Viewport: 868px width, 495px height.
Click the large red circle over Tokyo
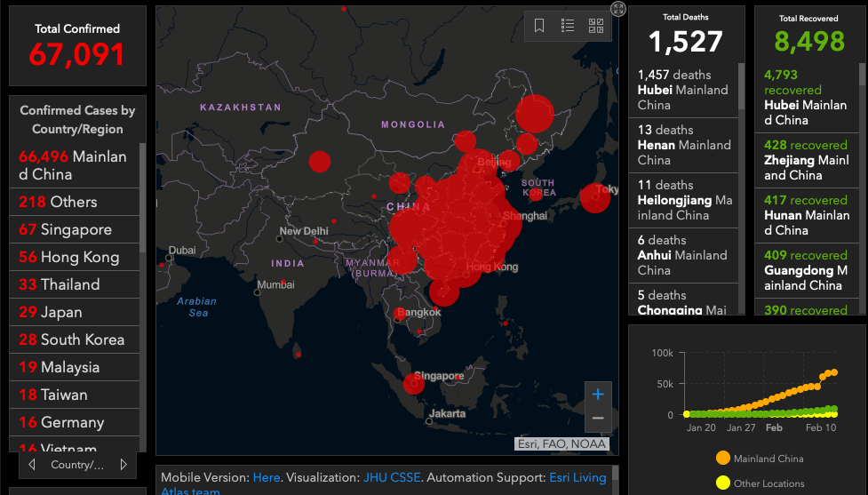point(595,197)
